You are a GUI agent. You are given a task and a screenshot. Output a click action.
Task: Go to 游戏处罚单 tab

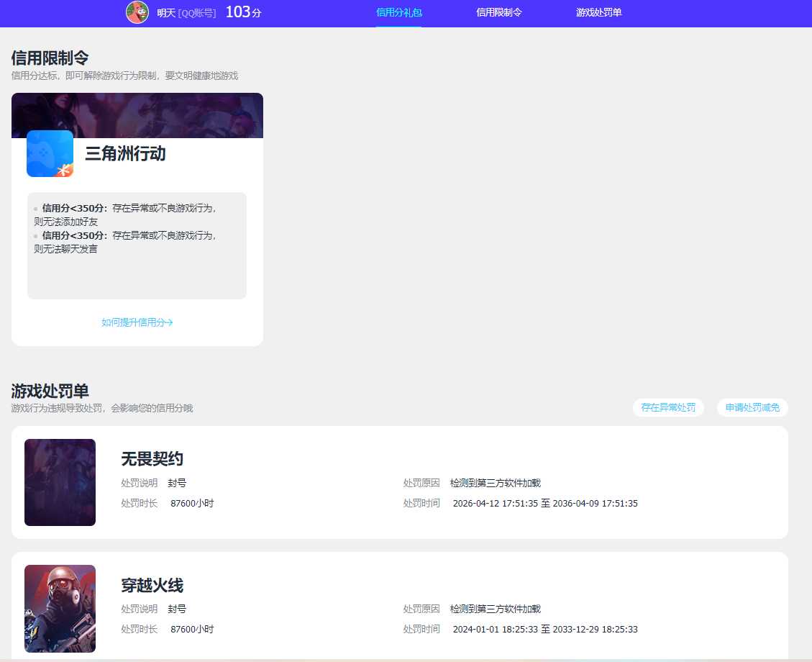click(x=598, y=12)
